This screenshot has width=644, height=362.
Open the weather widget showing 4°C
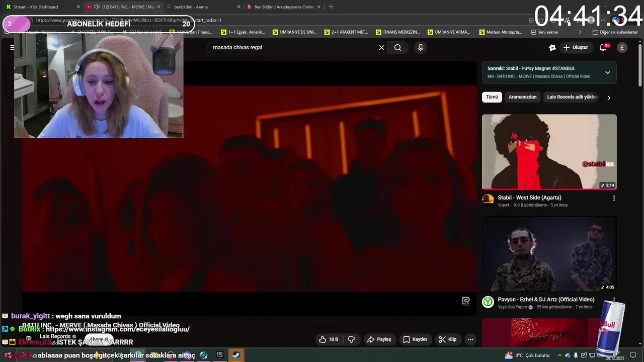tap(527, 355)
